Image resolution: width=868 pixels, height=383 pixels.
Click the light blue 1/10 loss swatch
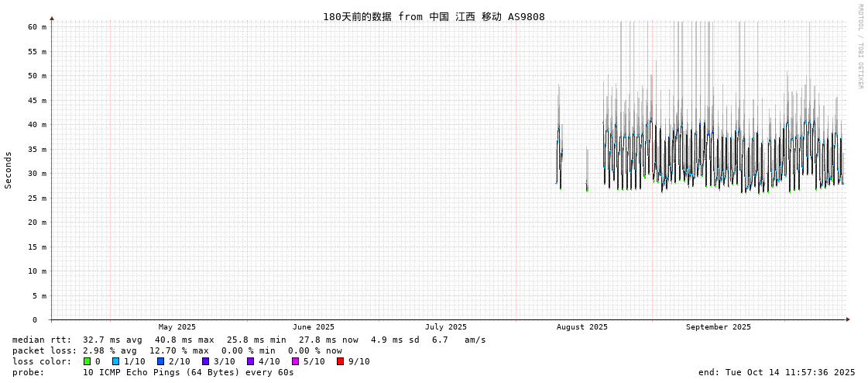(115, 361)
